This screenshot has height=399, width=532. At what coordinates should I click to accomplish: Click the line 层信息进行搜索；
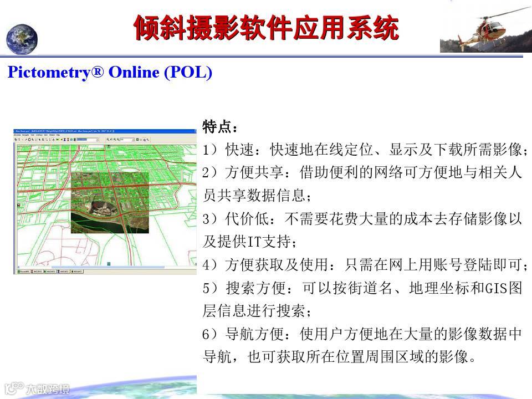click(257, 310)
